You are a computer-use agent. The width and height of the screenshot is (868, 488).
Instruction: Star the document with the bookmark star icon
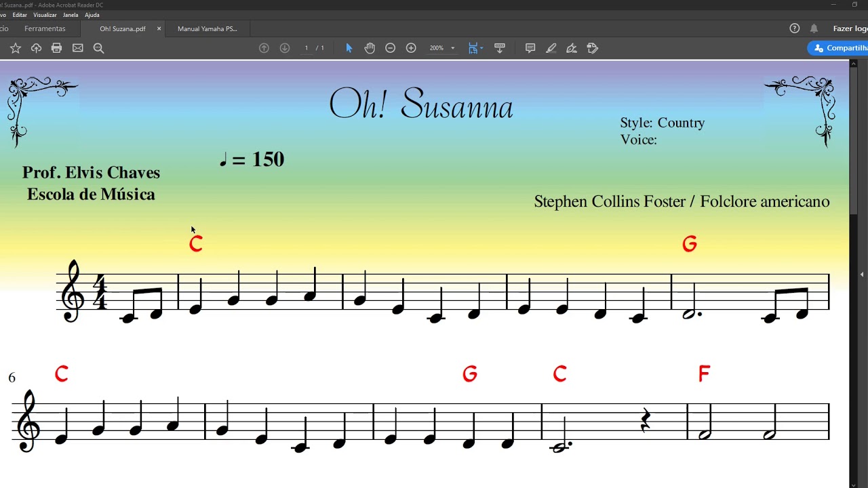[16, 48]
